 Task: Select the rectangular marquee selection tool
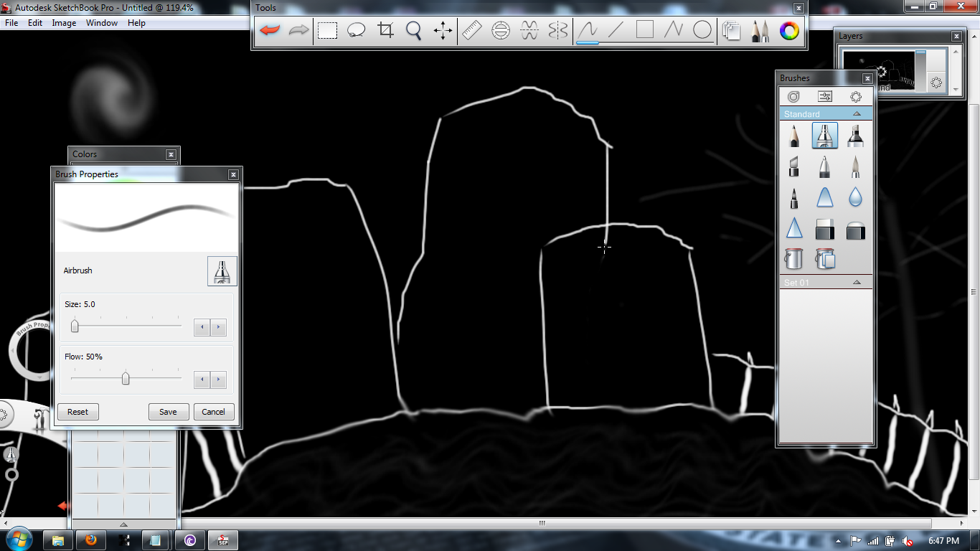pos(328,30)
